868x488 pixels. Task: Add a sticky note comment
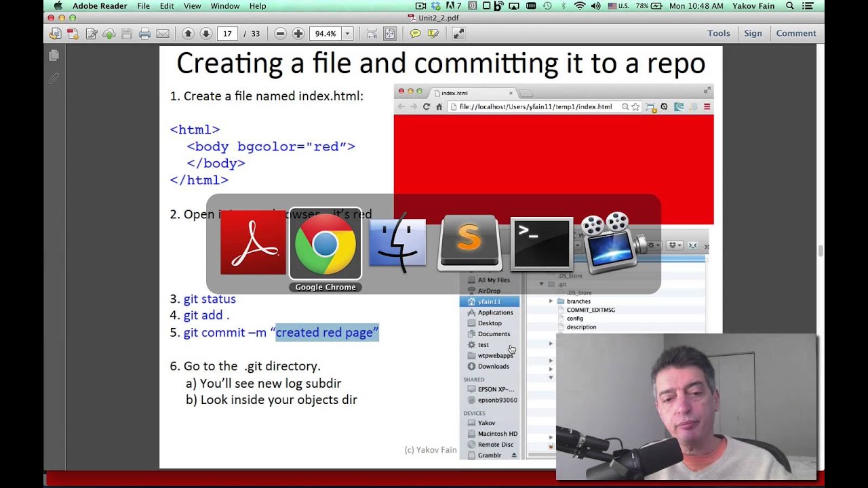pos(416,33)
